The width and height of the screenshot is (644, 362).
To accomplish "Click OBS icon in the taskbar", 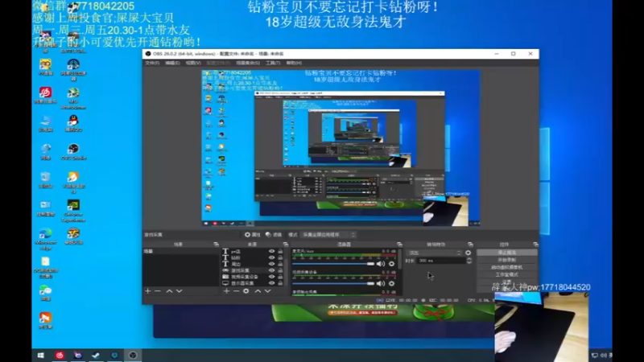I will [133, 355].
